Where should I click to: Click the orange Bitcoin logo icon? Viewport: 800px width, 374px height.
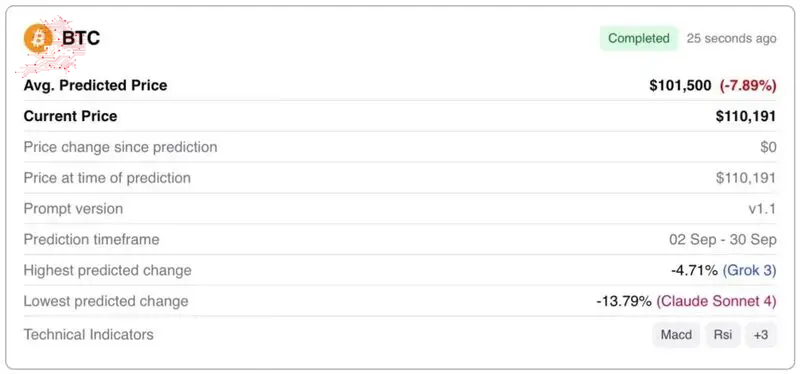[x=38, y=38]
